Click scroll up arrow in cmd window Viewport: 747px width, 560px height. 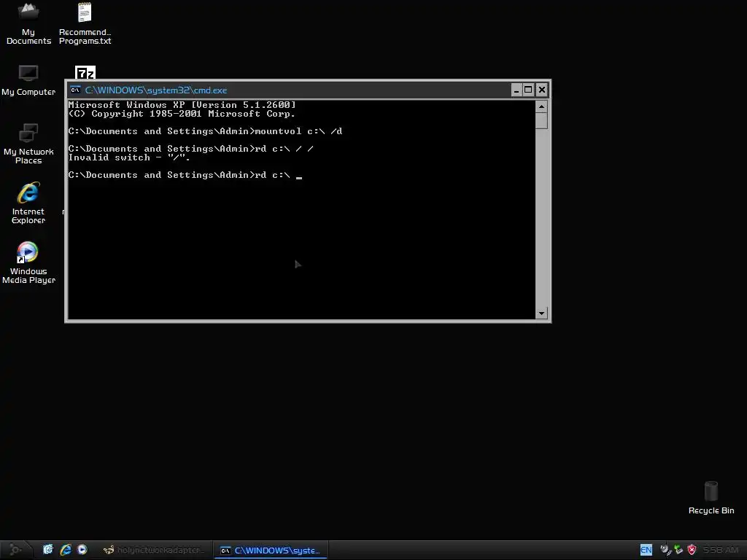(541, 106)
